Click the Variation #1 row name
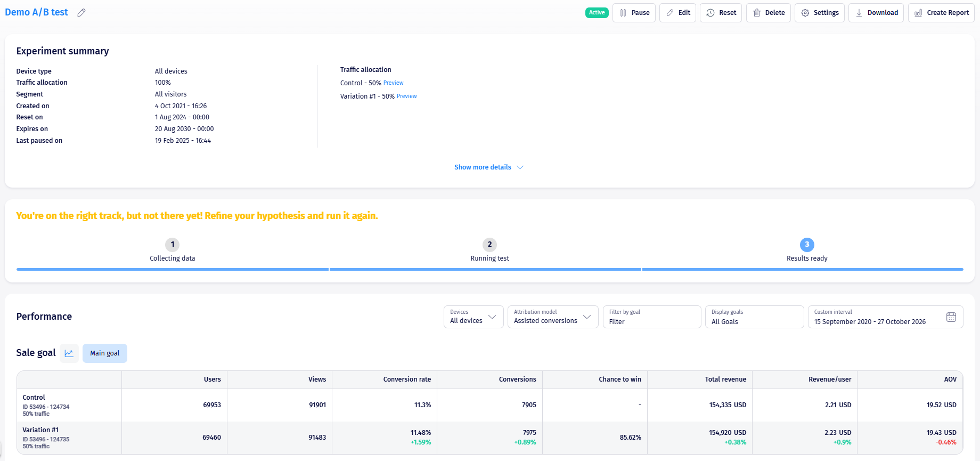Screen dimensions: 980x461 click(40, 430)
